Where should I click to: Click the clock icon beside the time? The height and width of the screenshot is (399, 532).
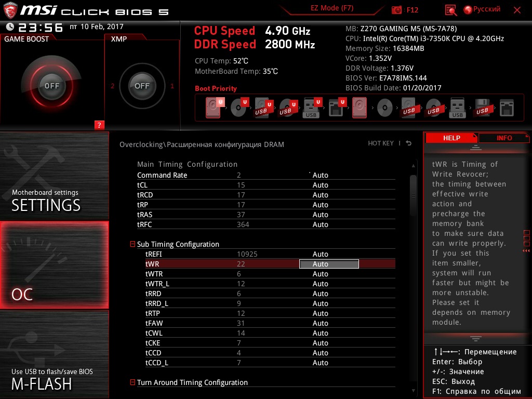point(10,27)
